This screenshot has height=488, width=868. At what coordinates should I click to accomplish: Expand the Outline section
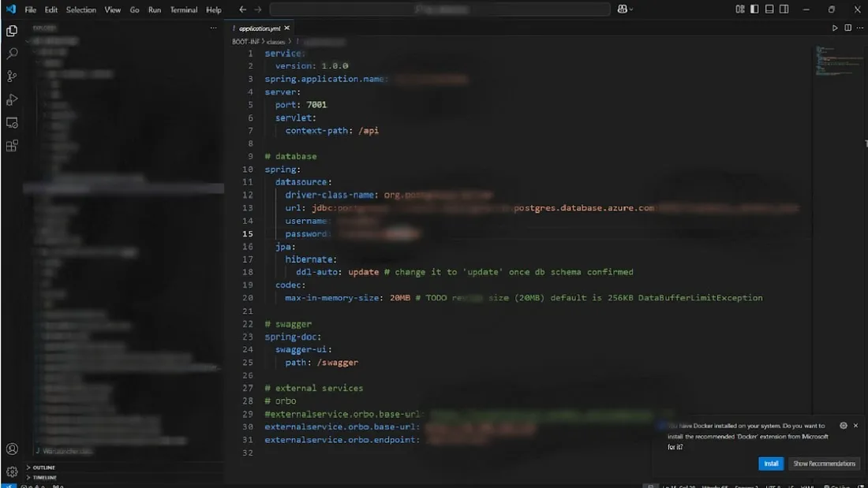pyautogui.click(x=44, y=467)
